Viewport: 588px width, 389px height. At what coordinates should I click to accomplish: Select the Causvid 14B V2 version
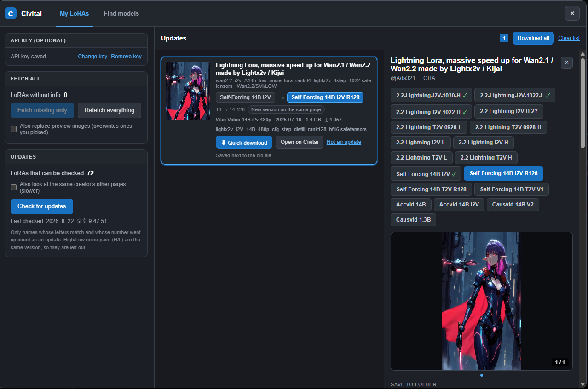point(513,205)
